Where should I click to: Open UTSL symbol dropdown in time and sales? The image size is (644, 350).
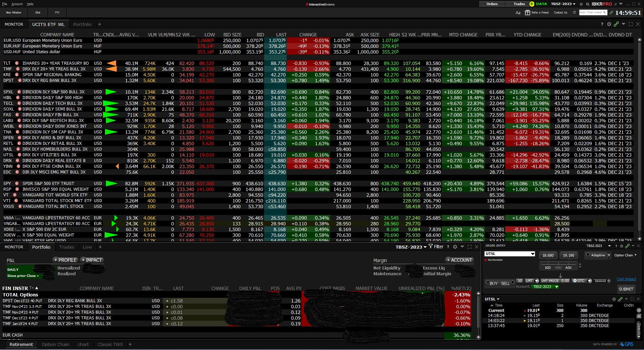[492, 299]
